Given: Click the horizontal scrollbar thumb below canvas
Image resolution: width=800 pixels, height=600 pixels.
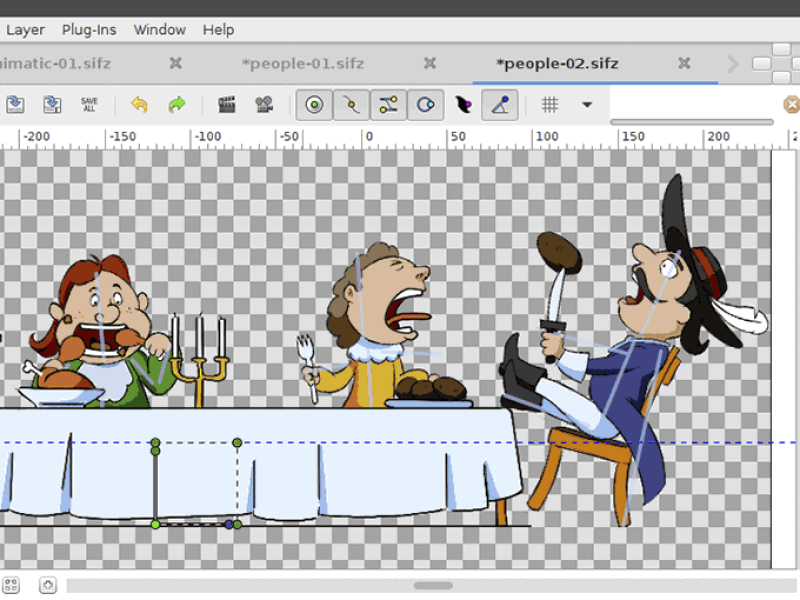Looking at the screenshot, I should [433, 586].
